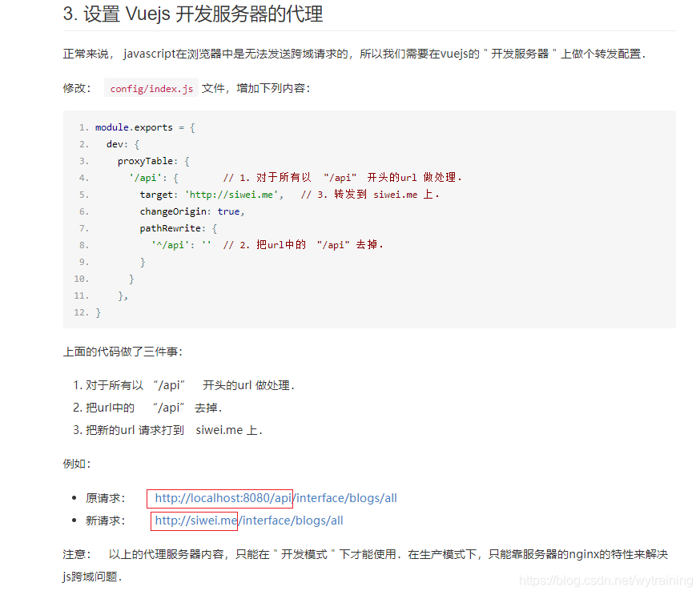Screen dimensions: 700x595
Task: Click the heading "3. 设置 Vuejs 开发服务器的代理"
Action: [193, 14]
